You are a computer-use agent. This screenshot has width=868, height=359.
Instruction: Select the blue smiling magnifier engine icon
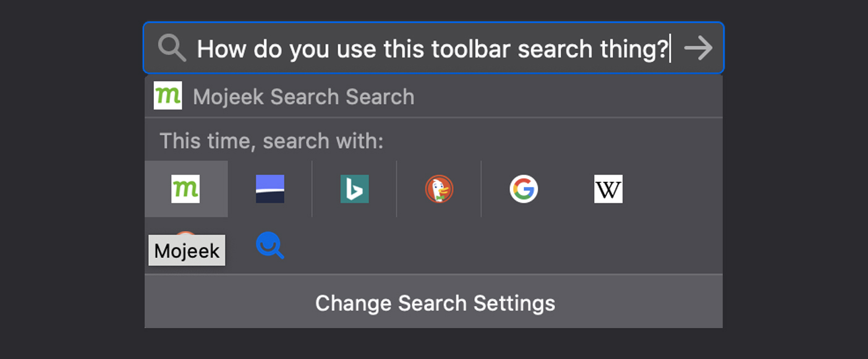270,245
